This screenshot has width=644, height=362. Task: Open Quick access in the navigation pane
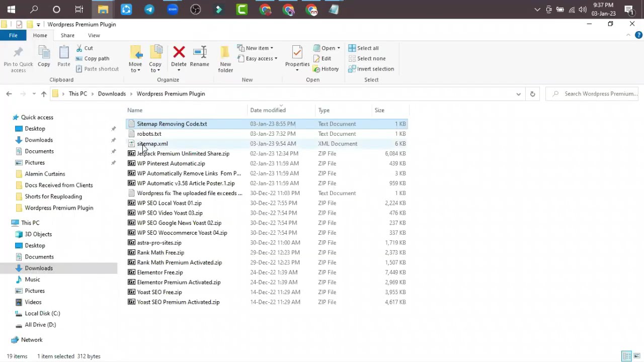pyautogui.click(x=37, y=117)
